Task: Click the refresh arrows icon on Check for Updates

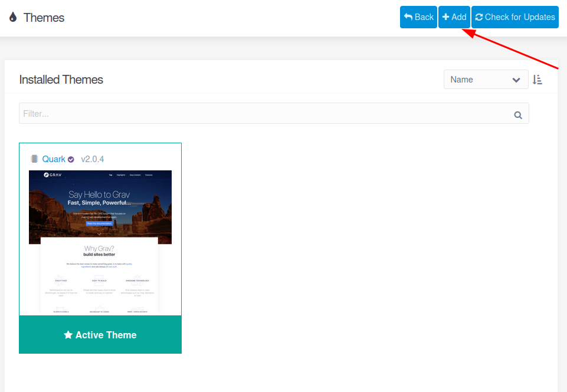Action: pyautogui.click(x=479, y=17)
